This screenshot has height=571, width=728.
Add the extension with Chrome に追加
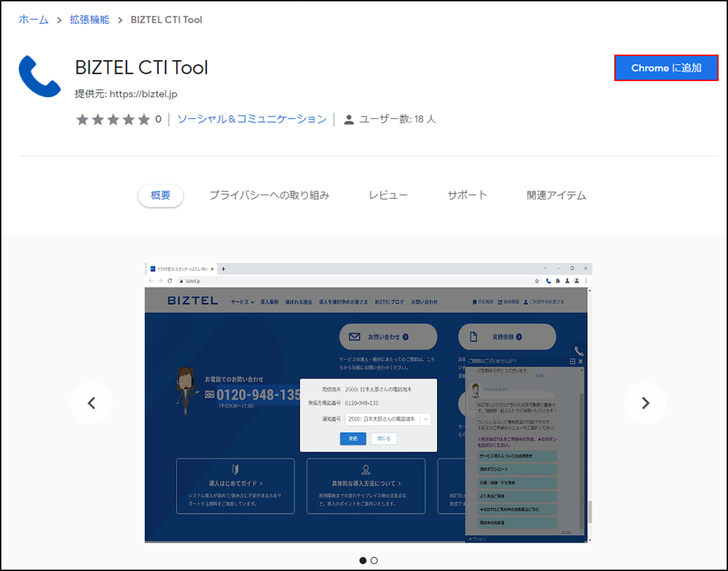666,68
